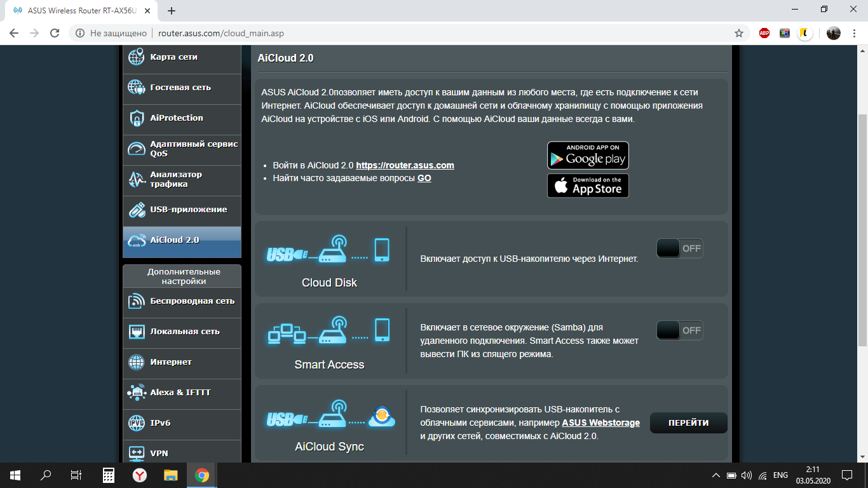
Task: Click the volume icon in system tray
Action: (747, 475)
